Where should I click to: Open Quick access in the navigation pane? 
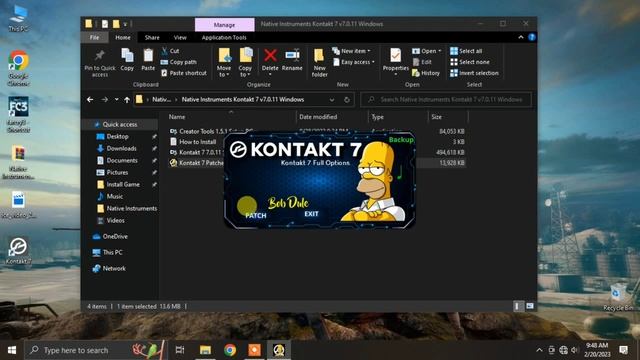click(120, 124)
